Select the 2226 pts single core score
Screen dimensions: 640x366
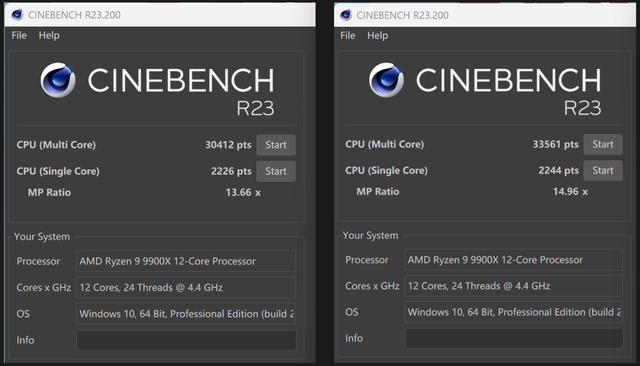[231, 171]
